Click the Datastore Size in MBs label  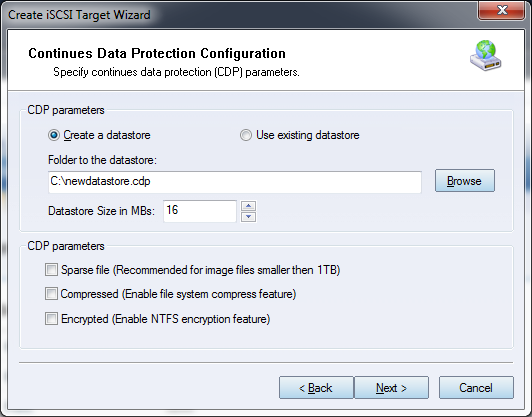(101, 211)
